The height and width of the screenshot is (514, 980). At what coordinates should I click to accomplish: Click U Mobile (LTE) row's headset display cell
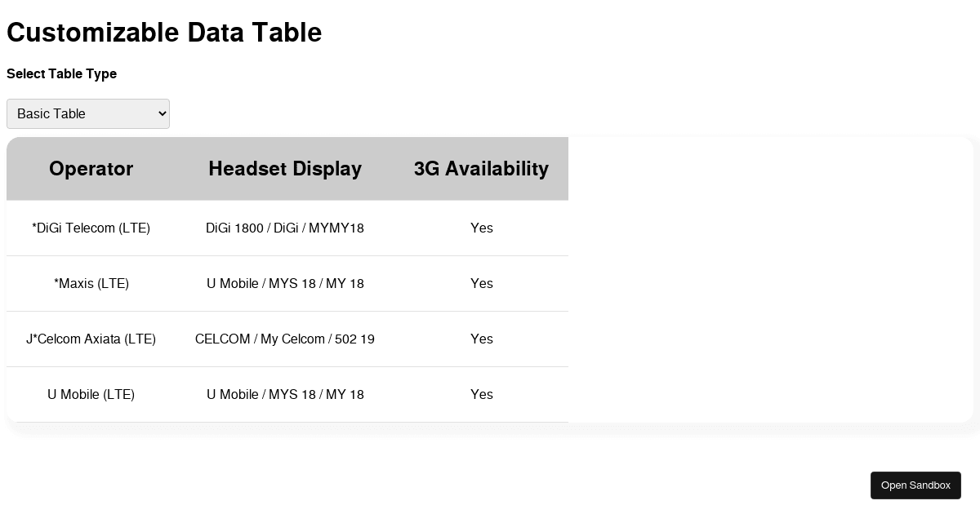[x=285, y=395]
